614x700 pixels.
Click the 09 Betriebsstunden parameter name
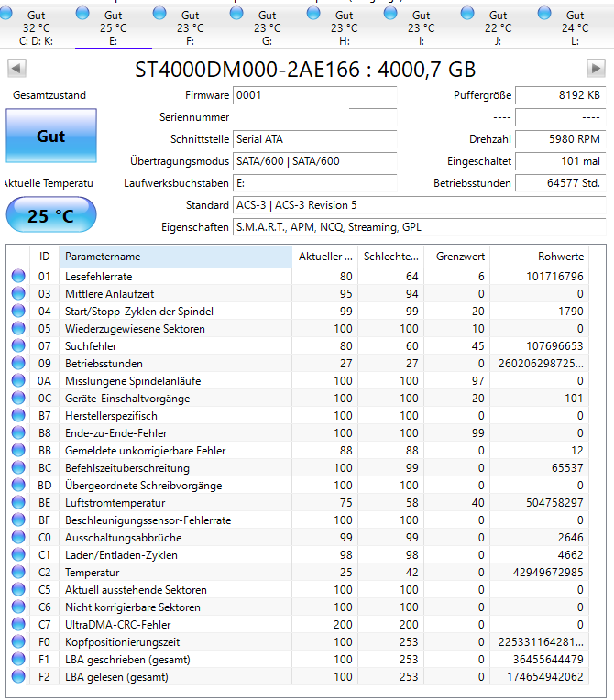tap(104, 364)
